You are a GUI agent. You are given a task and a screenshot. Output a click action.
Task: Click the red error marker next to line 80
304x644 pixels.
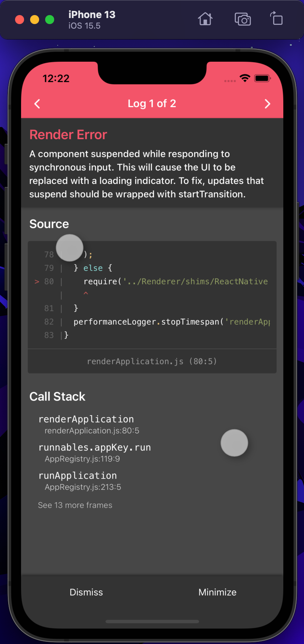click(36, 281)
